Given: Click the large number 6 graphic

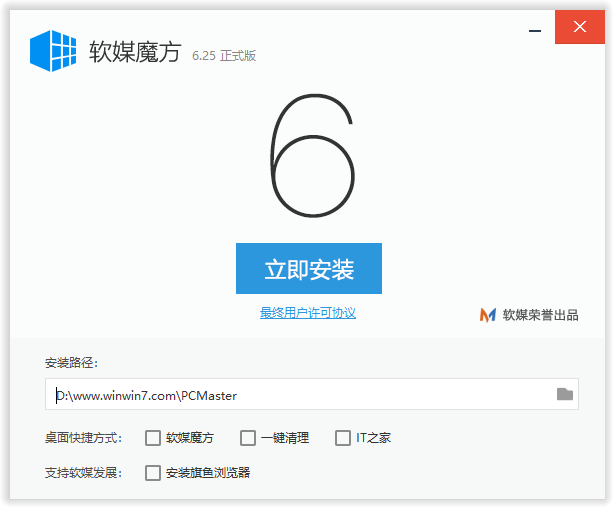Looking at the screenshot, I should pyautogui.click(x=313, y=156).
